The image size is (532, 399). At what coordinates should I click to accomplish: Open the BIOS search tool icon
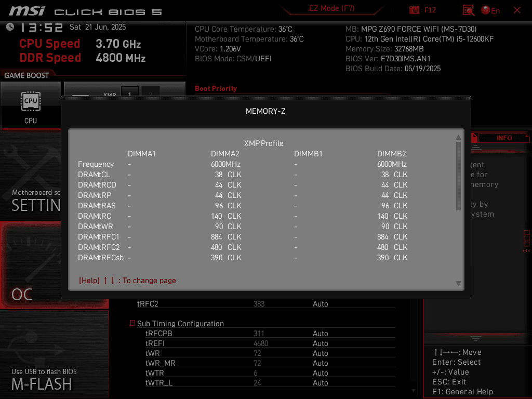click(x=469, y=10)
